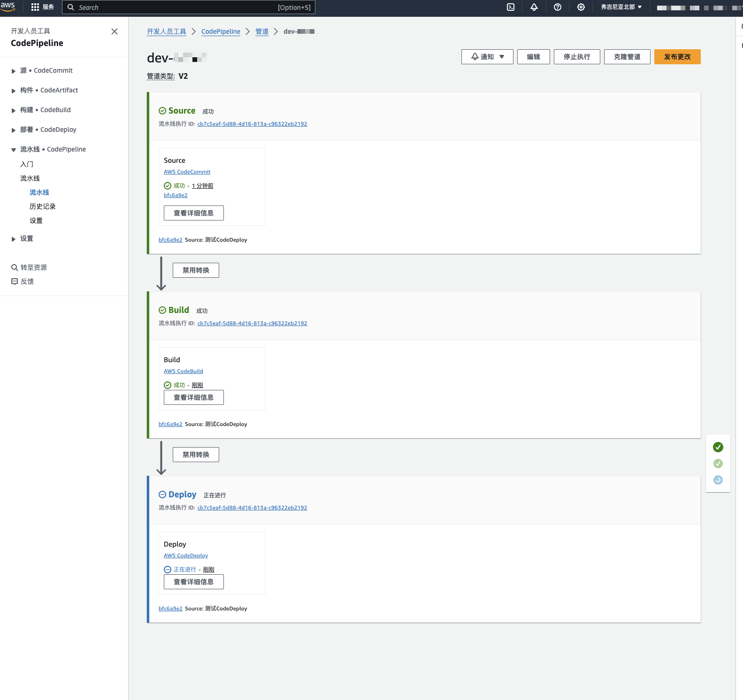Collapse the 流水线 CodePipeline section
This screenshot has height=700, width=743.
tap(14, 150)
